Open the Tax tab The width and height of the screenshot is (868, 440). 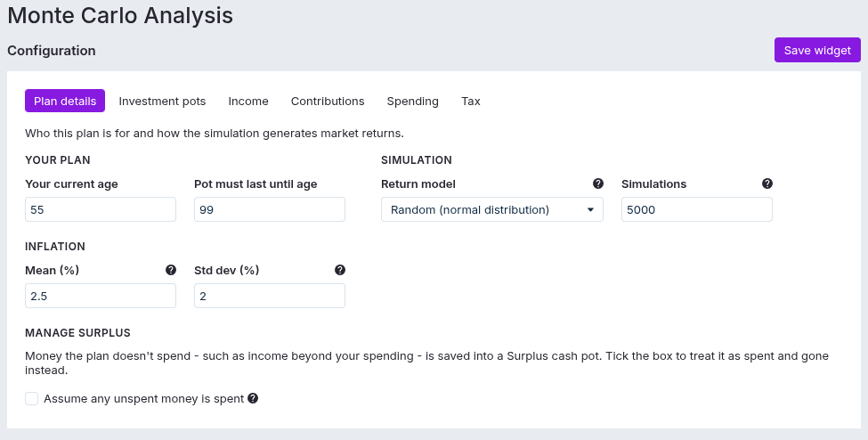click(x=471, y=101)
